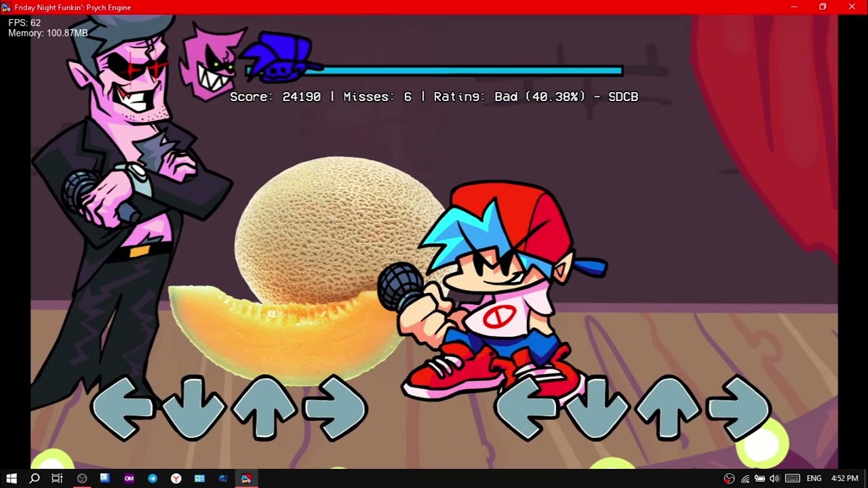Open Task View on taskbar

58,479
